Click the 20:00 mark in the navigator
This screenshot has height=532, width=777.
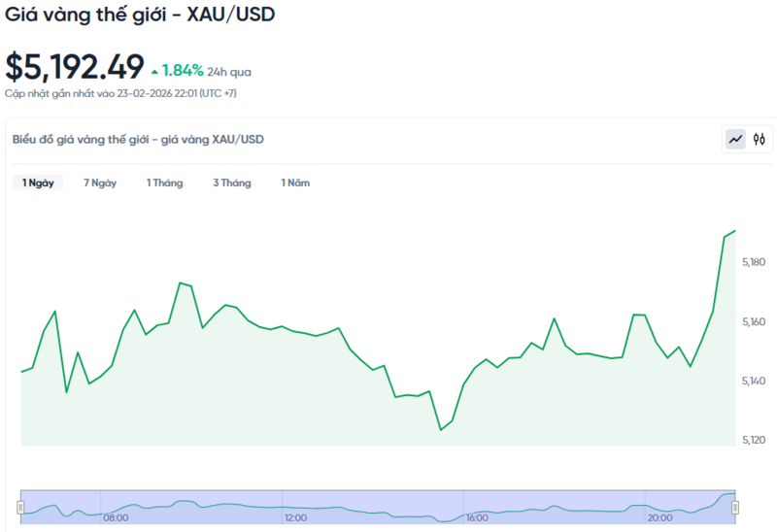pos(659,518)
